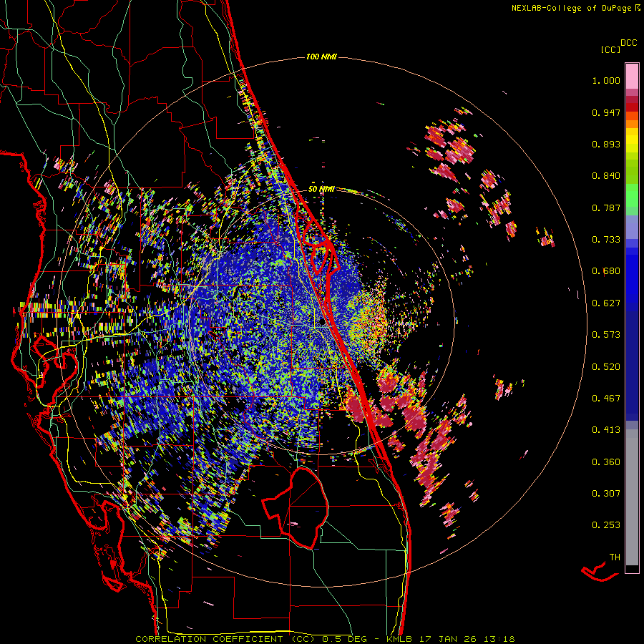
Task: Click the 0.360 scale value
Action: pyautogui.click(x=606, y=462)
